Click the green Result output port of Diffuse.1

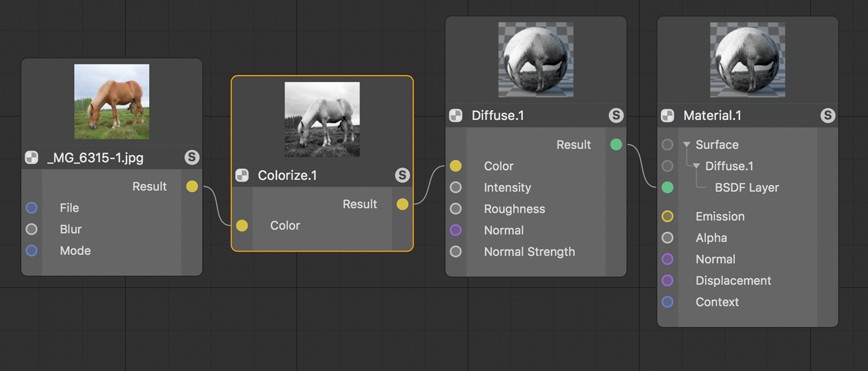(616, 145)
